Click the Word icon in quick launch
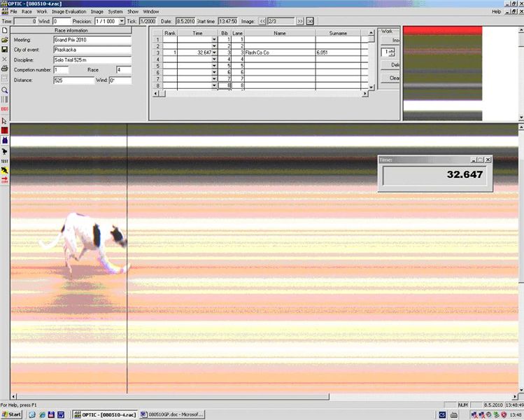Screen dimensions: 524x420 click(x=61, y=414)
